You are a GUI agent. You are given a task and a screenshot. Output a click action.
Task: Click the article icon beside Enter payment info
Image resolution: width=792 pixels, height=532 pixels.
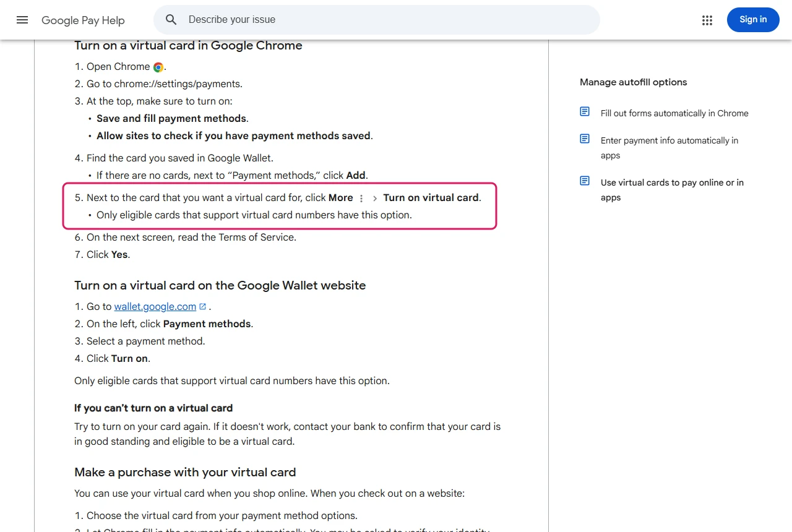[x=585, y=139]
